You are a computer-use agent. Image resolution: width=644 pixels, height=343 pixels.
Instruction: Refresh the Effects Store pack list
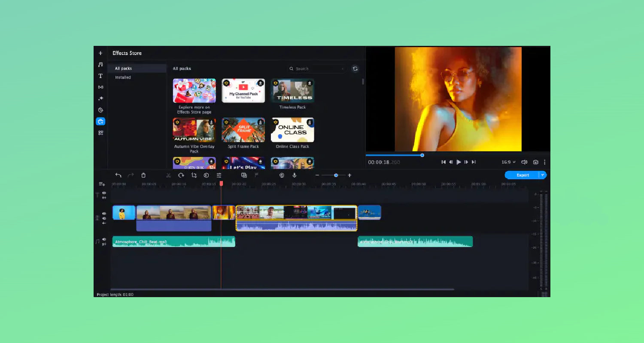click(355, 69)
